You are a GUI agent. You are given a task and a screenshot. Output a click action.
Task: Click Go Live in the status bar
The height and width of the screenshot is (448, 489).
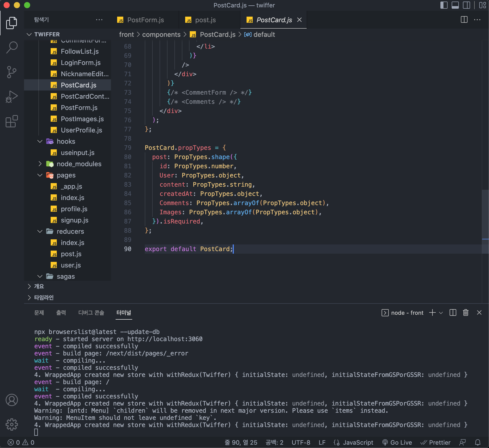[x=397, y=442]
